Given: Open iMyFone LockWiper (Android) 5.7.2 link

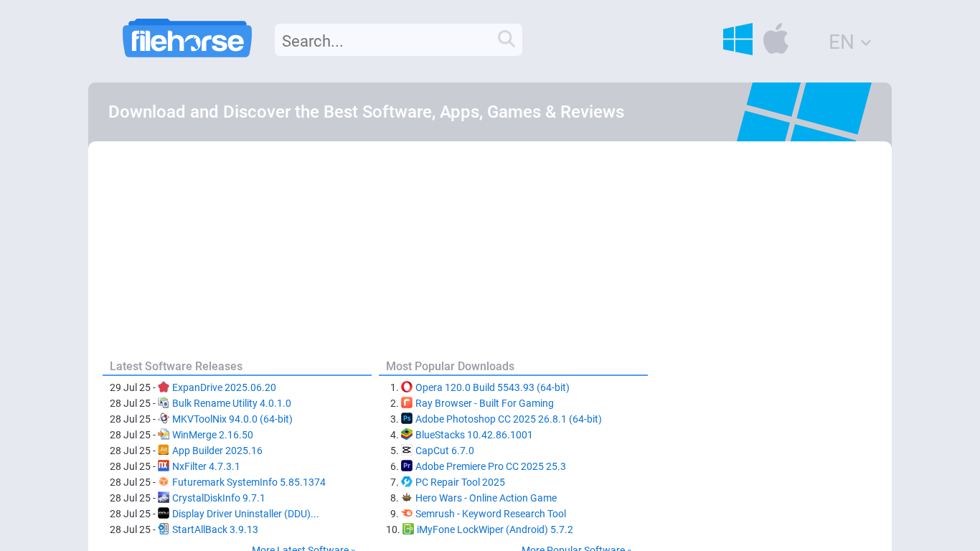Looking at the screenshot, I should 495,529.
